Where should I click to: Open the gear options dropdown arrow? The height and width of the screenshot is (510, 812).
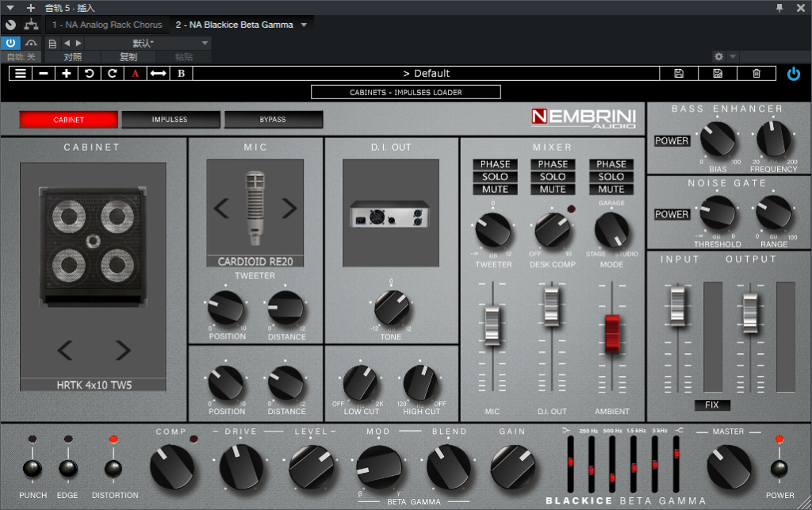point(733,56)
